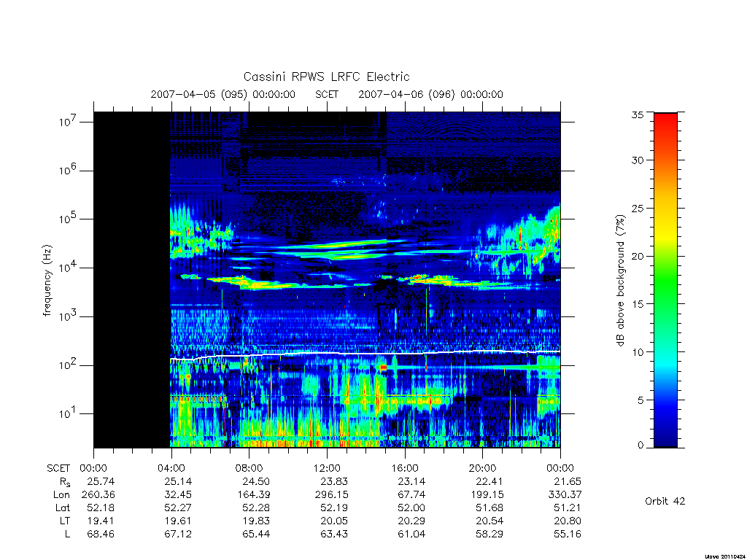Click the rainbow color bar scale
The image size is (747, 560).
coord(665,280)
